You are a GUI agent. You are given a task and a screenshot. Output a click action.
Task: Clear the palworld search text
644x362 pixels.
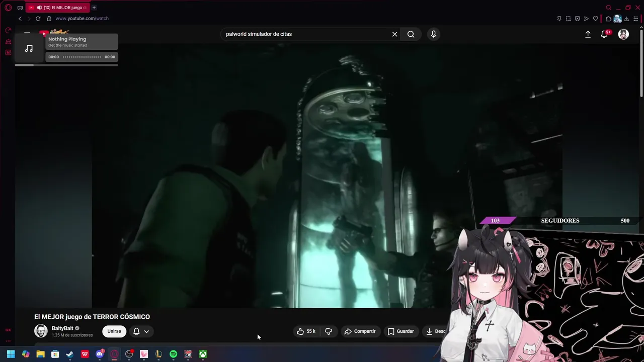click(395, 34)
